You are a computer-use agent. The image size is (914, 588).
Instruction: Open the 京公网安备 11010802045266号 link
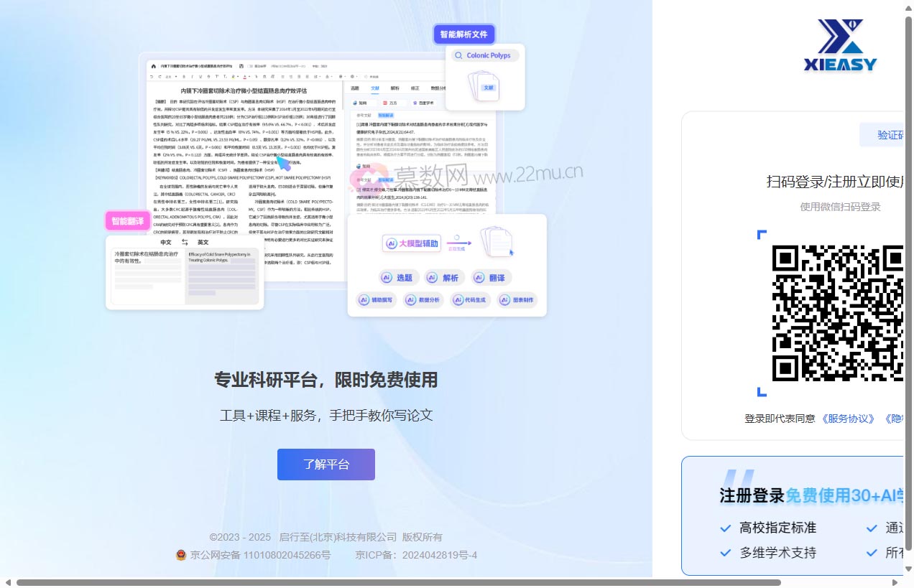tap(260, 555)
